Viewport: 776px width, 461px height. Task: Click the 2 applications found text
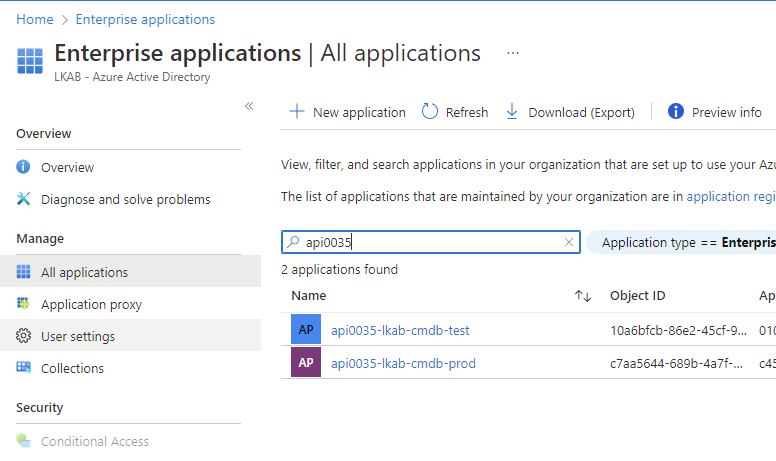coord(340,270)
